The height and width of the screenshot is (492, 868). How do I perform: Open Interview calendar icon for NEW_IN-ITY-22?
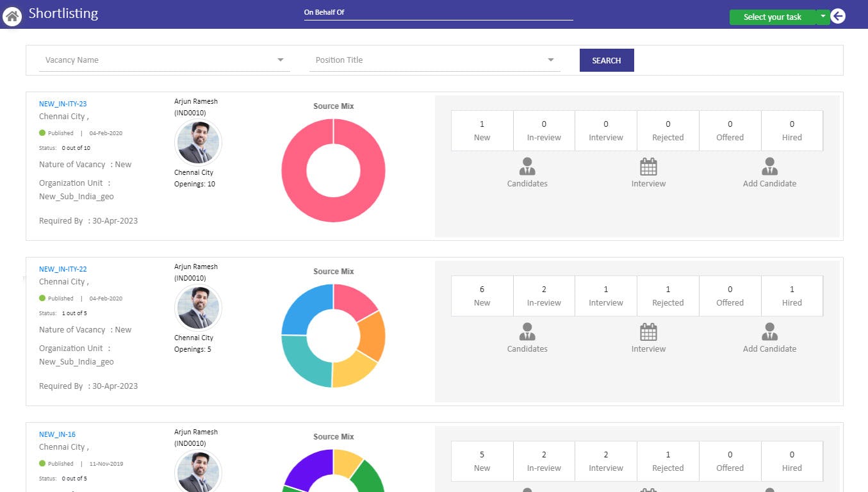pyautogui.click(x=649, y=332)
